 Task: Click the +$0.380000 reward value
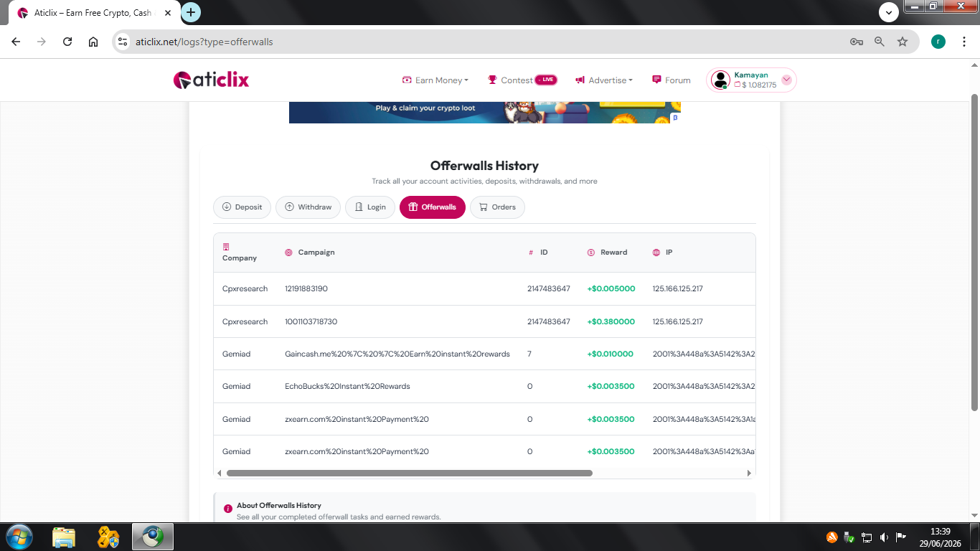pyautogui.click(x=611, y=321)
